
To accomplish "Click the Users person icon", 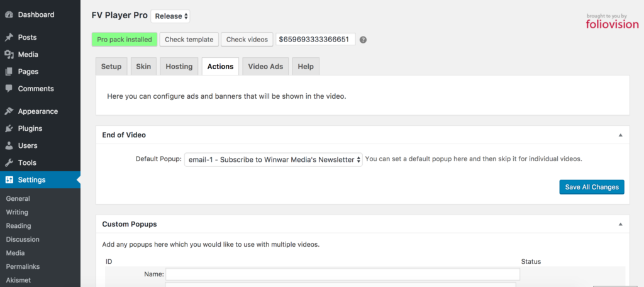I will [9, 145].
